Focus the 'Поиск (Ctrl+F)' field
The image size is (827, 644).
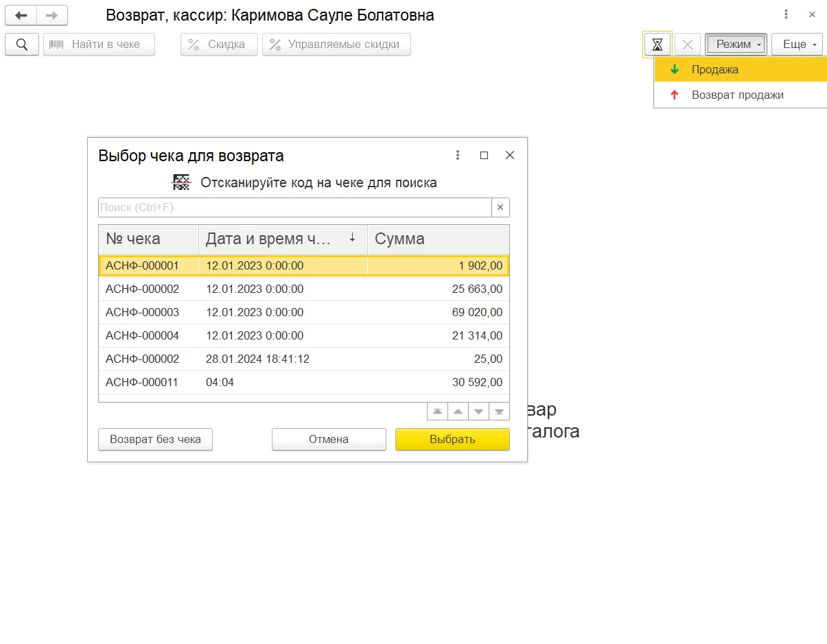(x=295, y=207)
